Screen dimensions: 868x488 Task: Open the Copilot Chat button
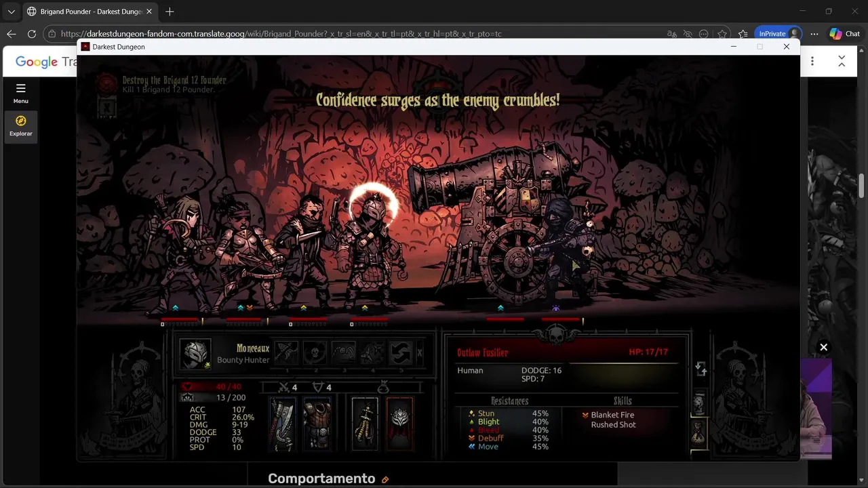(845, 34)
